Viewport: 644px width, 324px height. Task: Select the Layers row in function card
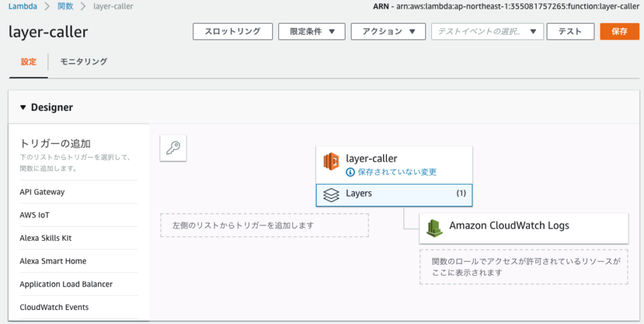tap(394, 195)
